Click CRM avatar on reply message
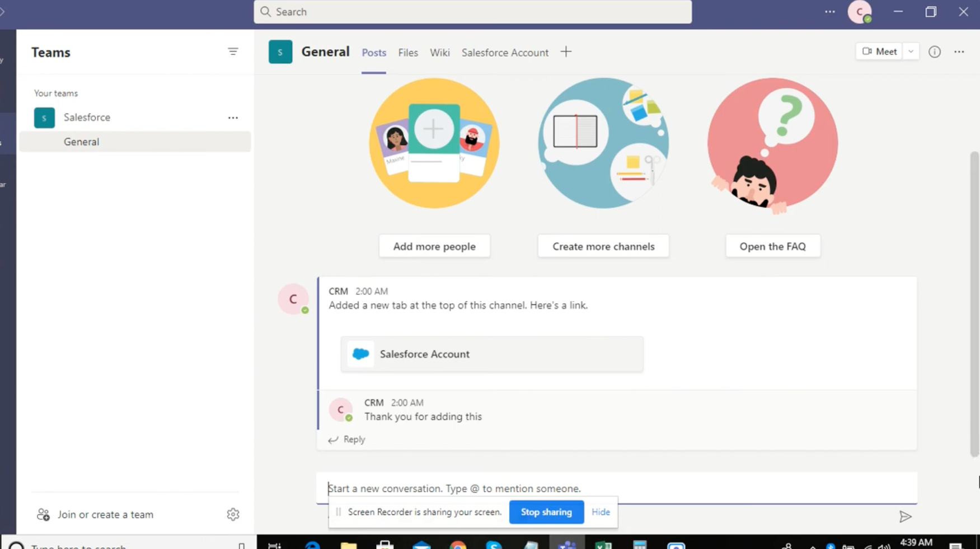This screenshot has height=549, width=980. (341, 410)
